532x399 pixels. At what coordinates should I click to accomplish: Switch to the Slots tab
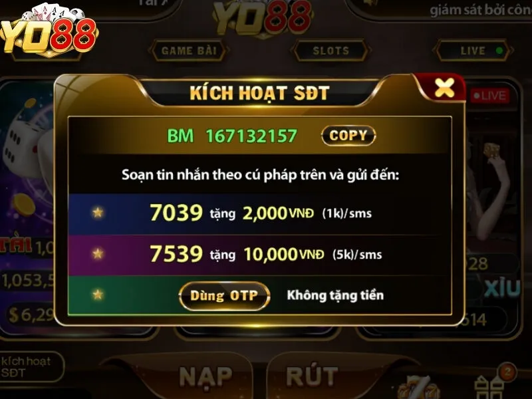pos(331,51)
